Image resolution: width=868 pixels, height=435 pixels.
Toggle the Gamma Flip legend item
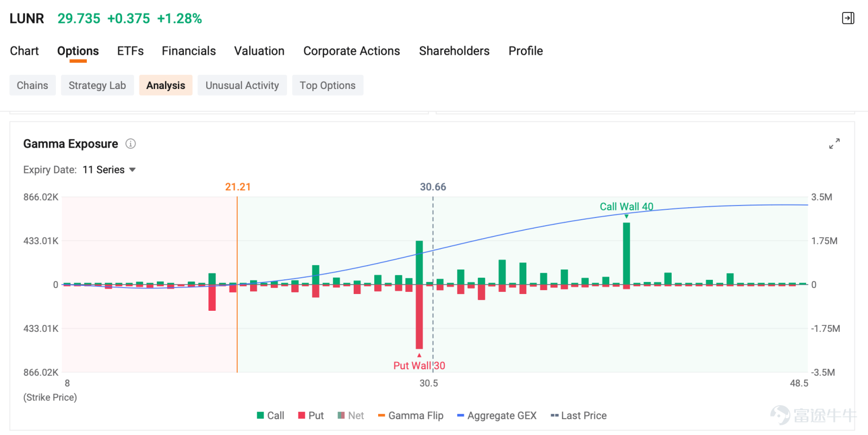click(411, 415)
